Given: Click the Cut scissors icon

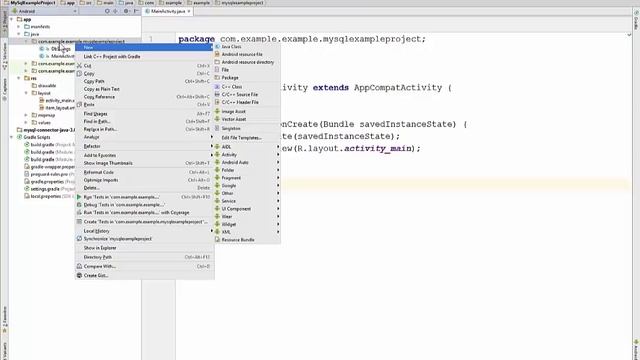Looking at the screenshot, I should pyautogui.click(x=79, y=66).
